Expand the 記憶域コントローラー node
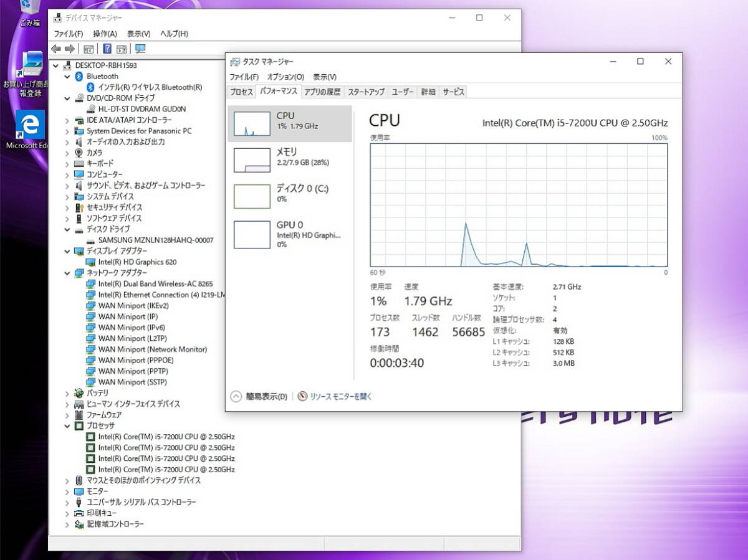This screenshot has height=560, width=748. tap(67, 524)
